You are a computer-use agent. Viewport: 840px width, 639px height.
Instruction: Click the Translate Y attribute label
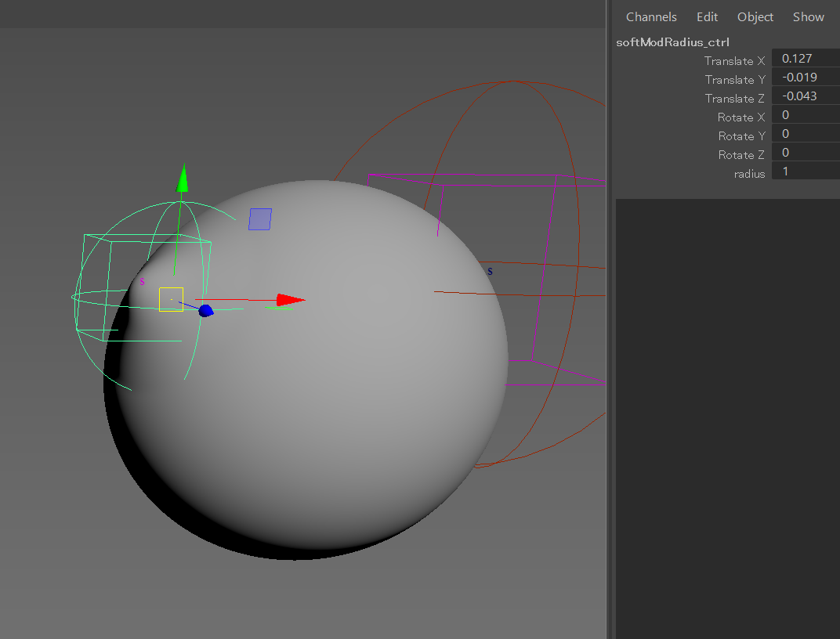[x=735, y=80]
